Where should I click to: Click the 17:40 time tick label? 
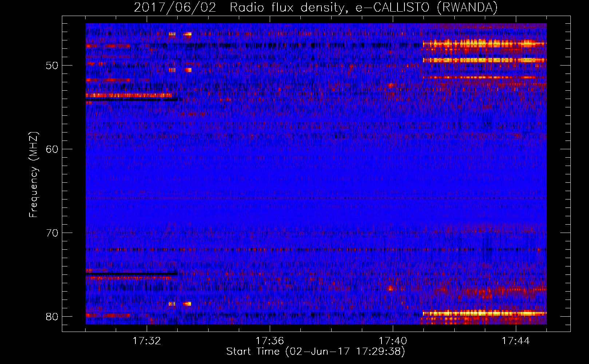[x=393, y=341]
